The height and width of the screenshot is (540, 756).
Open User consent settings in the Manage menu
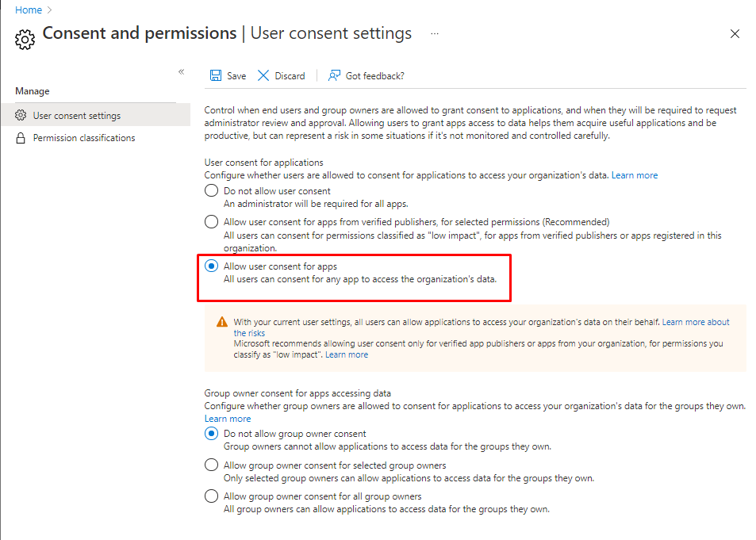point(77,116)
